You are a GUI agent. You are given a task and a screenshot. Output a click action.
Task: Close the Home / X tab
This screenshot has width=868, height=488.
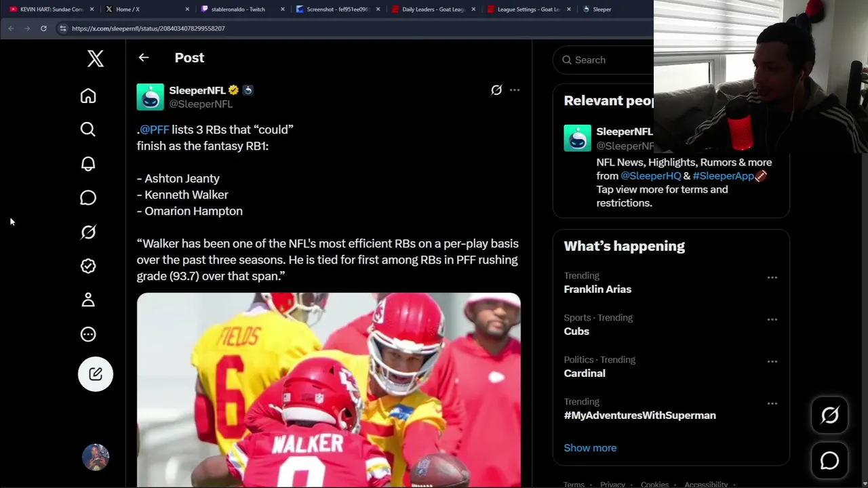(187, 9)
